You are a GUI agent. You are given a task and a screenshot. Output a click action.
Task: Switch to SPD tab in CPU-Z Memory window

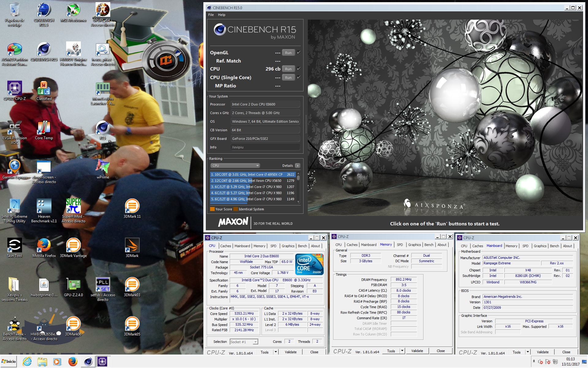tap(400, 245)
